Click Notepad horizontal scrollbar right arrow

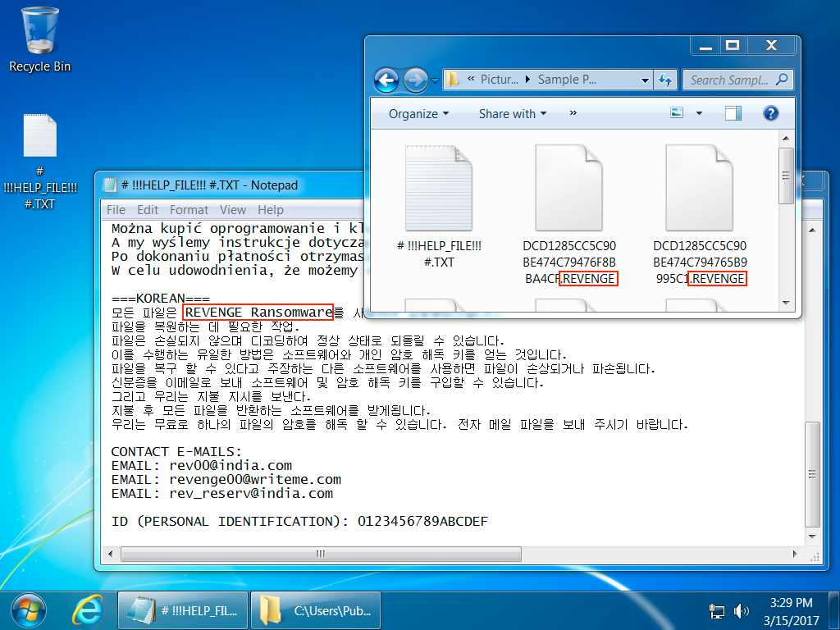pyautogui.click(x=795, y=554)
